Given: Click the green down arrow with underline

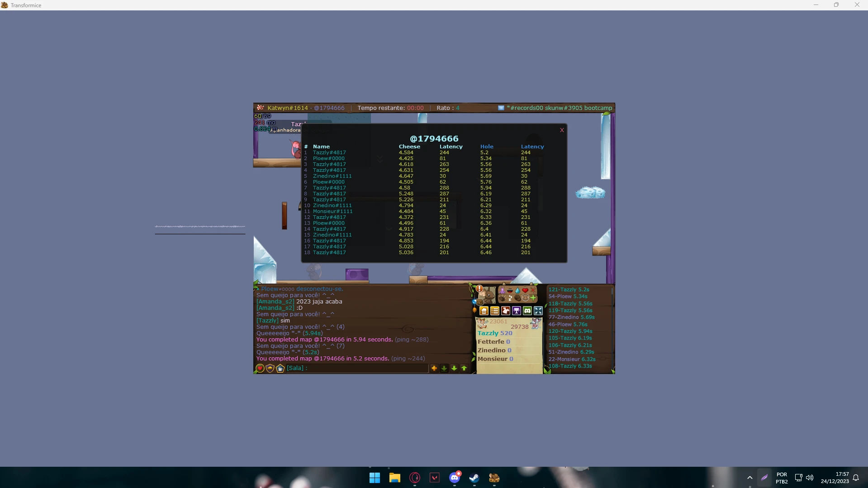Looking at the screenshot, I should coord(444,368).
